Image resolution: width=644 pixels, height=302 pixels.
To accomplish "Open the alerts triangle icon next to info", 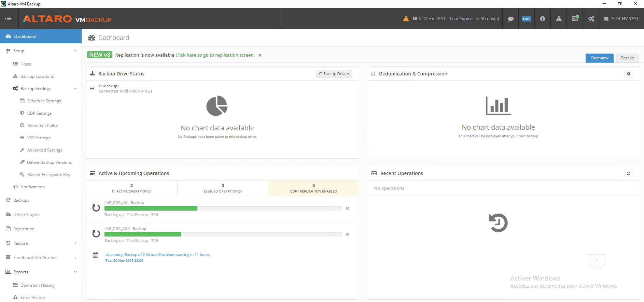I will [x=559, y=19].
